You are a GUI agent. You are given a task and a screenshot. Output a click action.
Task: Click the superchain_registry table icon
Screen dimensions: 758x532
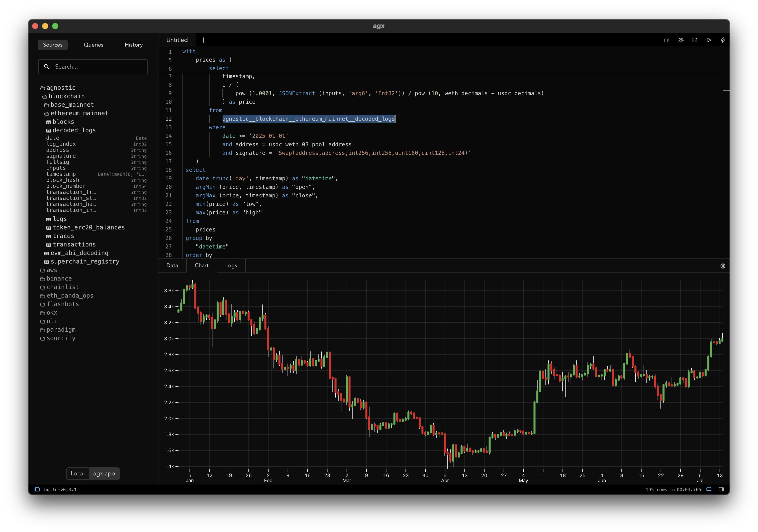(x=47, y=262)
